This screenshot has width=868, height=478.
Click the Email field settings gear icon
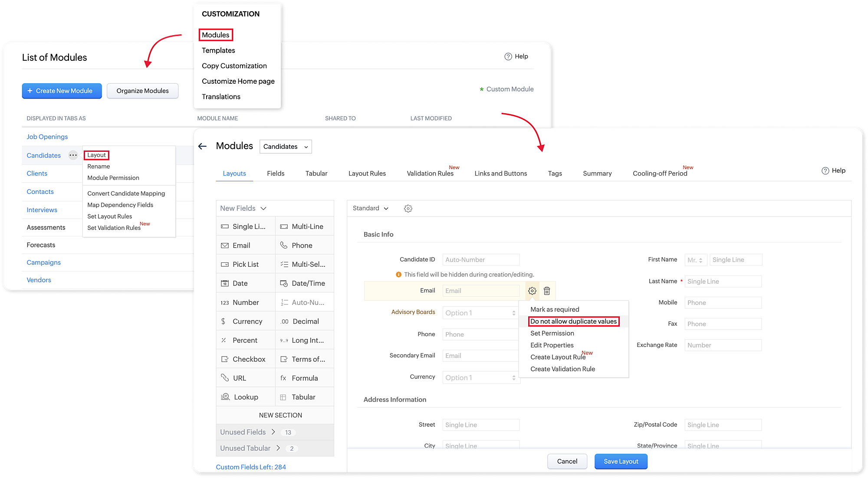click(532, 291)
